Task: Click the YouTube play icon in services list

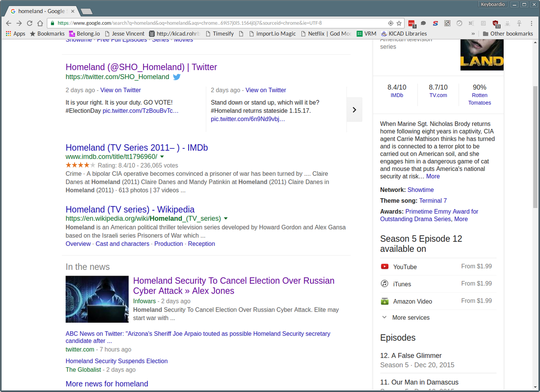Action: click(x=384, y=267)
